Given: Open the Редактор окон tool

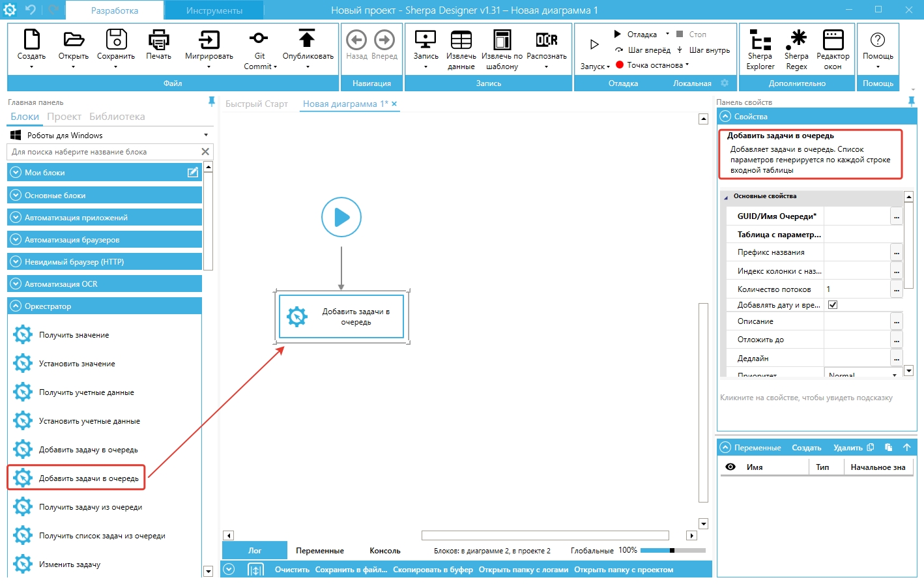Looking at the screenshot, I should (x=832, y=40).
